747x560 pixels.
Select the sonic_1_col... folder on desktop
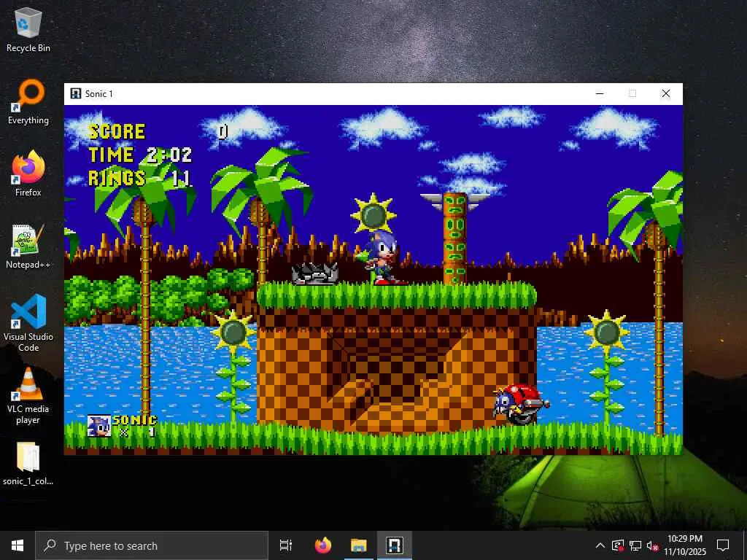(x=28, y=464)
